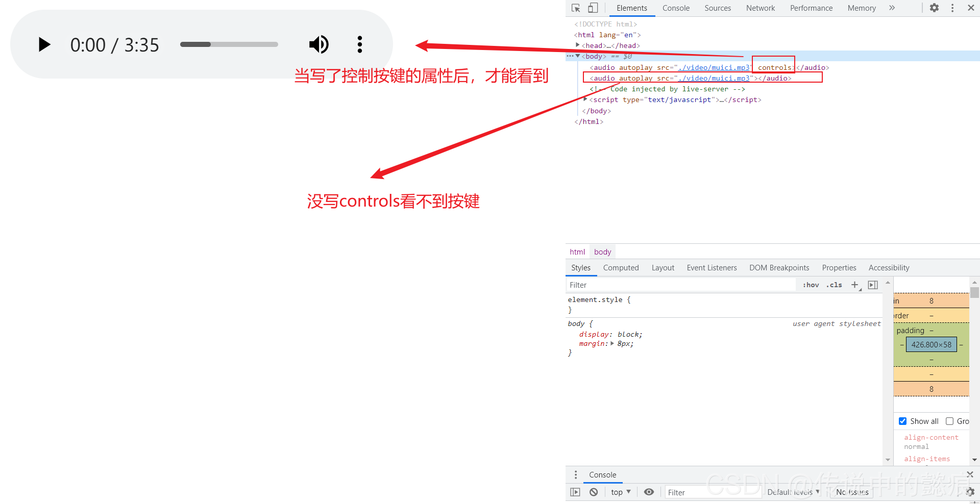This screenshot has height=504, width=980.
Task: Open the ./video/muici.mp3 link with controls
Action: pyautogui.click(x=714, y=67)
